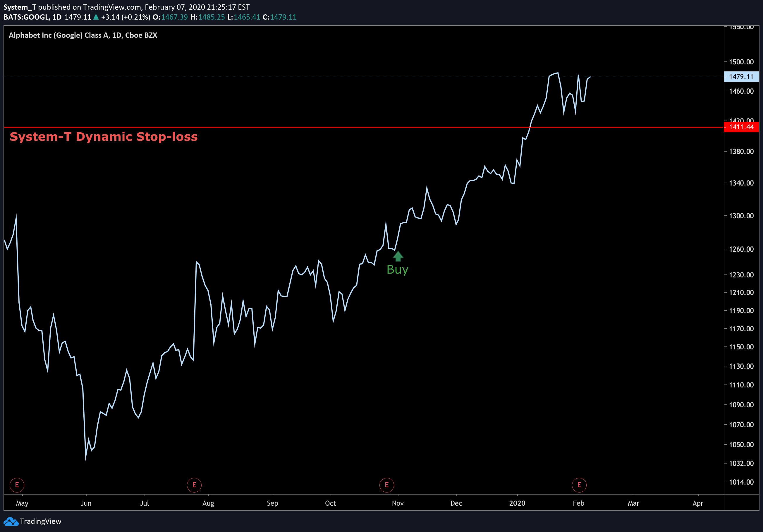
Task: Click the Apr label on time axis
Action: pyautogui.click(x=698, y=503)
